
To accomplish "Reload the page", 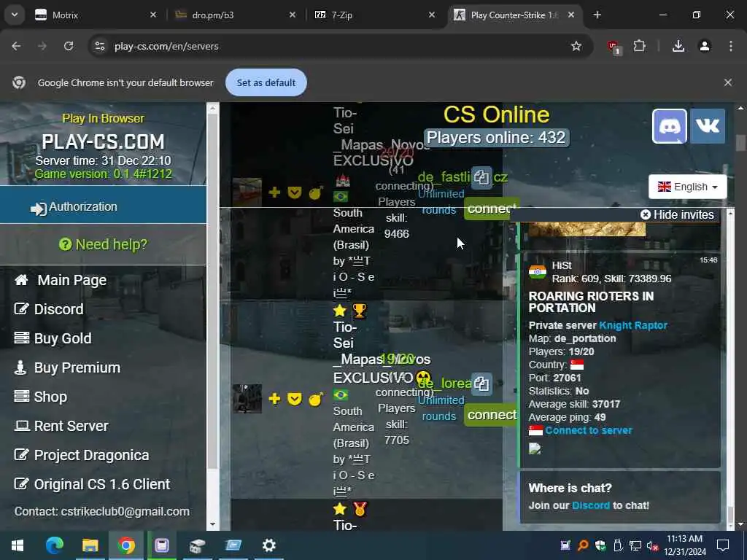I will (x=69, y=46).
